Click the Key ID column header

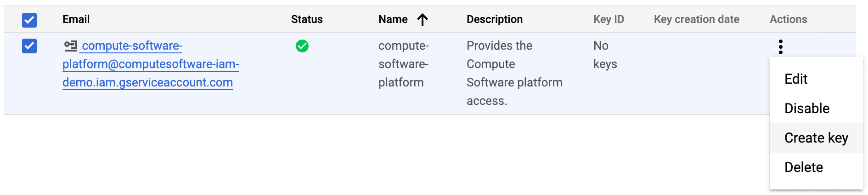coord(609,19)
